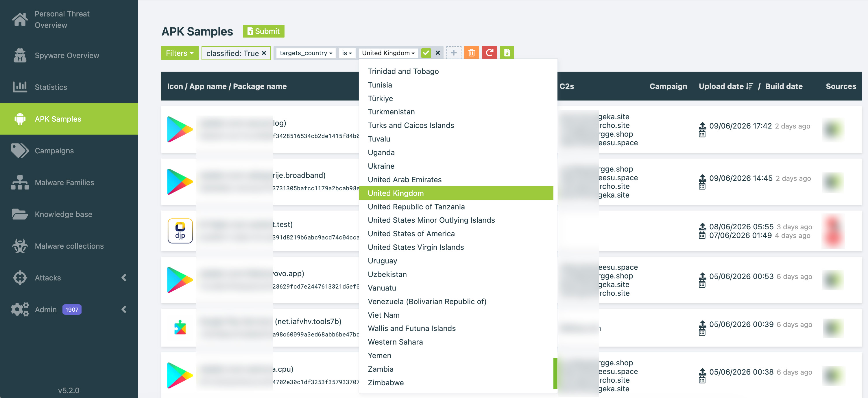Viewport: 868px width, 398px height.
Task: Open the United Kingdom value dropdown
Action: tap(388, 53)
